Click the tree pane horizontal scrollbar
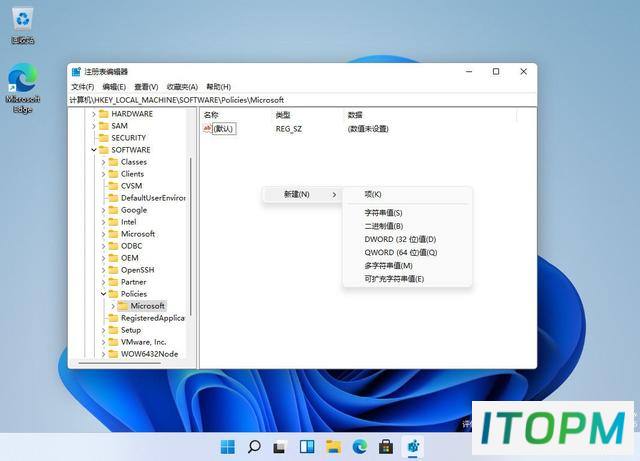Viewport: 640px width, 461px height. pos(120,363)
